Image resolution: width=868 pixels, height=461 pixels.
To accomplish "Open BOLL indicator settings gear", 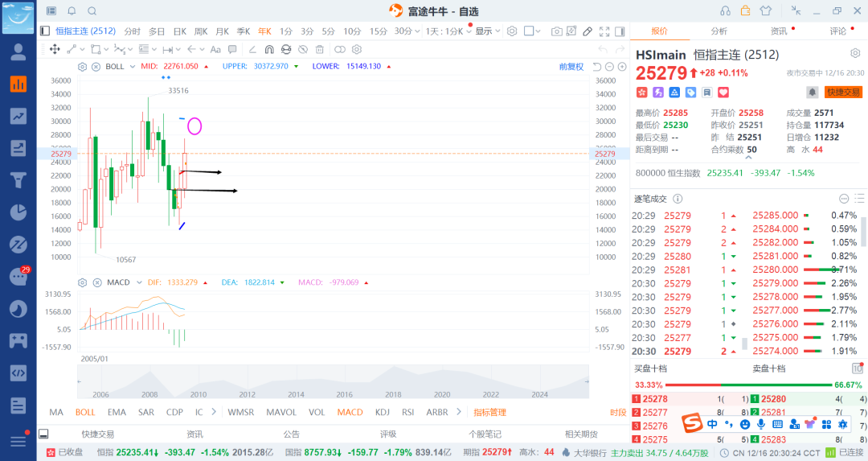I will click(83, 67).
